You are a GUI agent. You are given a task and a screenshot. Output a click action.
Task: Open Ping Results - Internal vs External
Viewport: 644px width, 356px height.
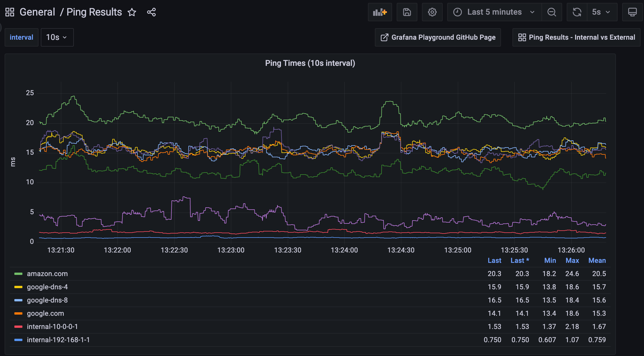576,37
